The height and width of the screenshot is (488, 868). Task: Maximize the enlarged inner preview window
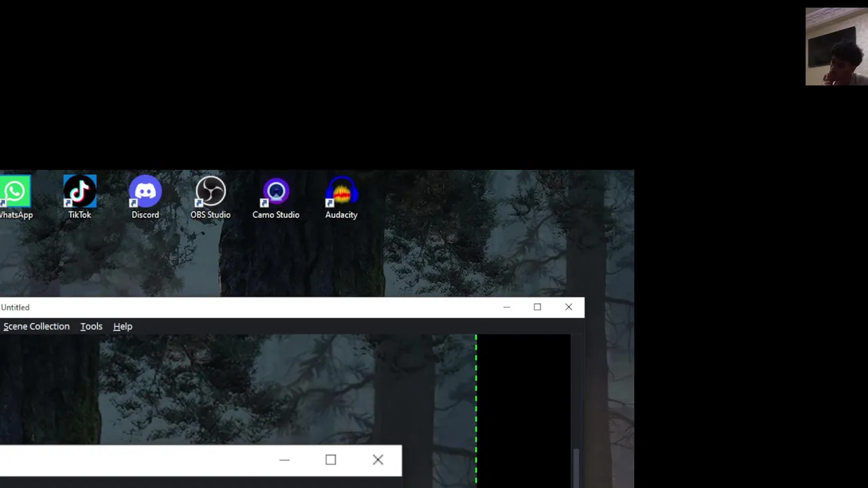(331, 460)
